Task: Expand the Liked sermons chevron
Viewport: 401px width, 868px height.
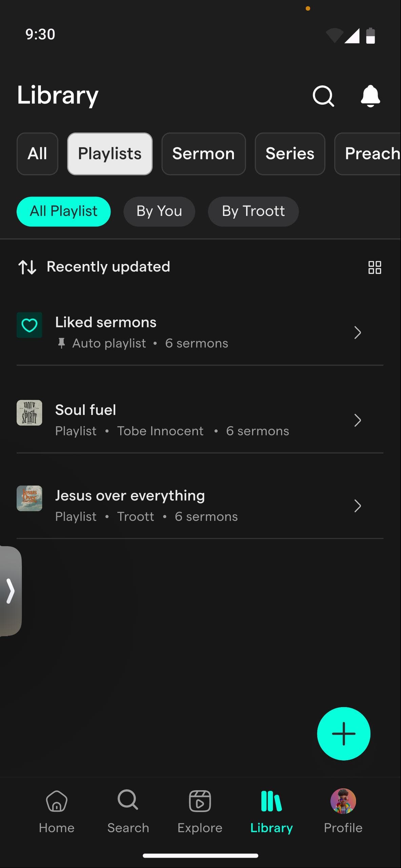Action: [x=358, y=333]
